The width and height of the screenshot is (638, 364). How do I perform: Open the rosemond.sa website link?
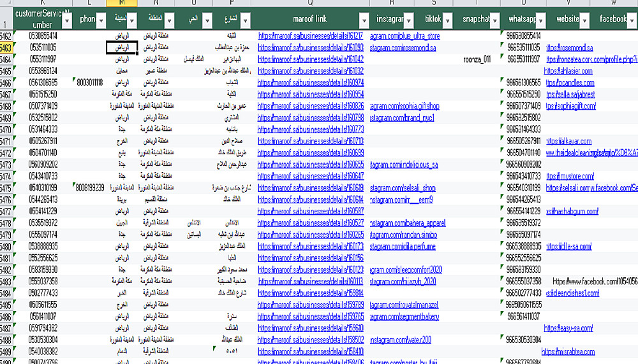coord(569,48)
